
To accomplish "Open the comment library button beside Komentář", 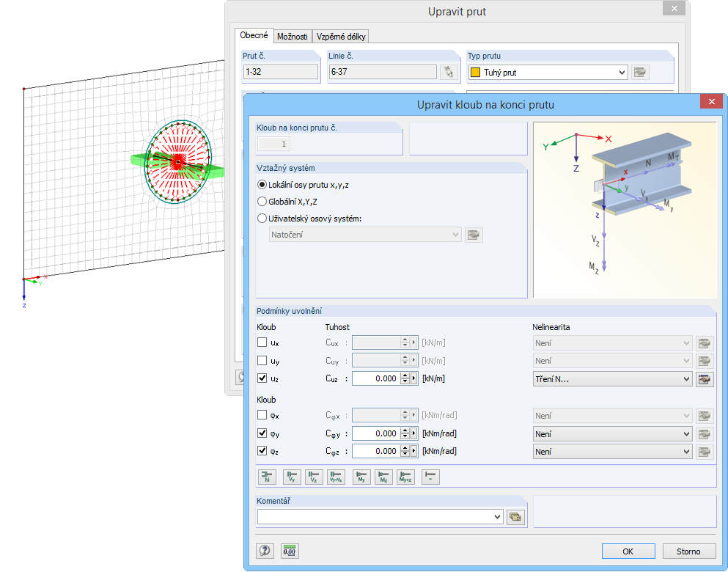I will [x=515, y=517].
